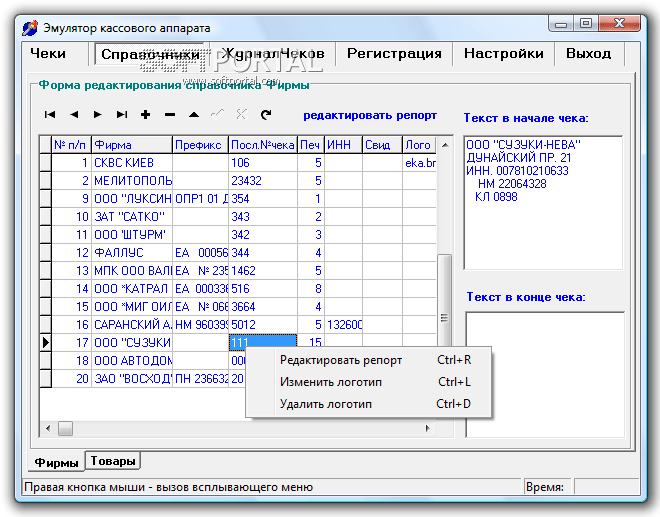Click the ИНН column header
The image size is (660, 517).
tap(343, 145)
